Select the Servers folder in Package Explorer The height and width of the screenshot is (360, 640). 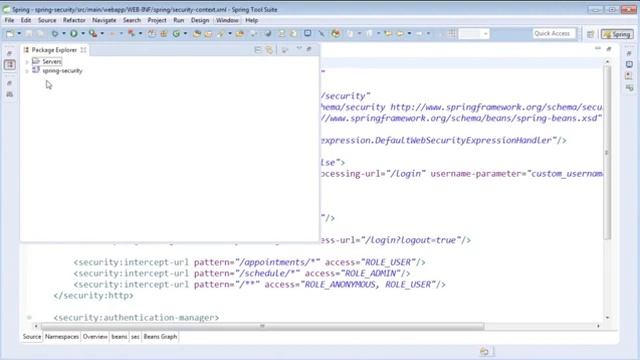(x=47, y=61)
